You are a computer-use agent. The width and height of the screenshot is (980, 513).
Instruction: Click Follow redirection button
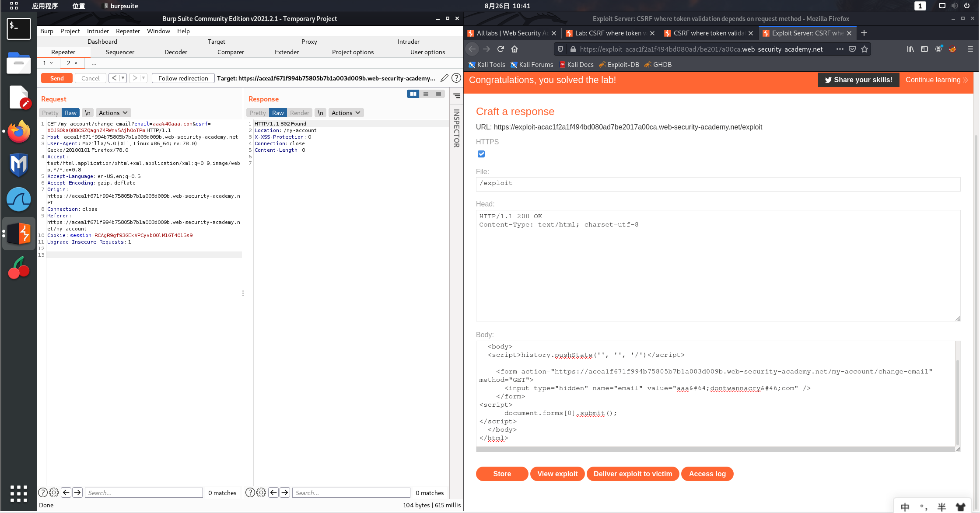[x=183, y=78]
